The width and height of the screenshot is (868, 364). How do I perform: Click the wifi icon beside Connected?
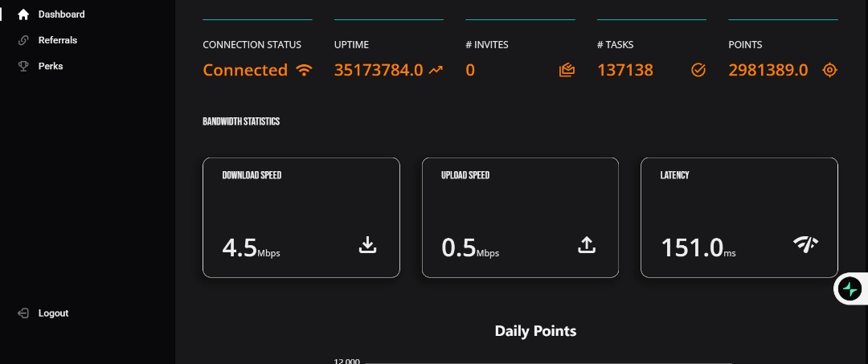[x=304, y=70]
